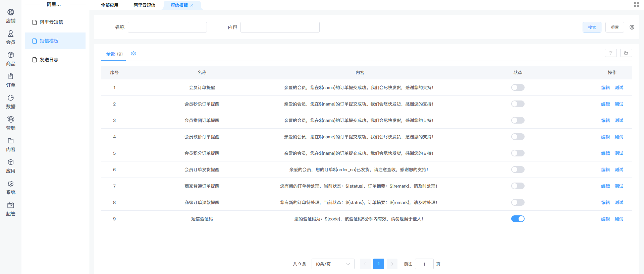The width and height of the screenshot is (644, 274).
Task: Click the column settings icon above the table
Action: tap(611, 53)
